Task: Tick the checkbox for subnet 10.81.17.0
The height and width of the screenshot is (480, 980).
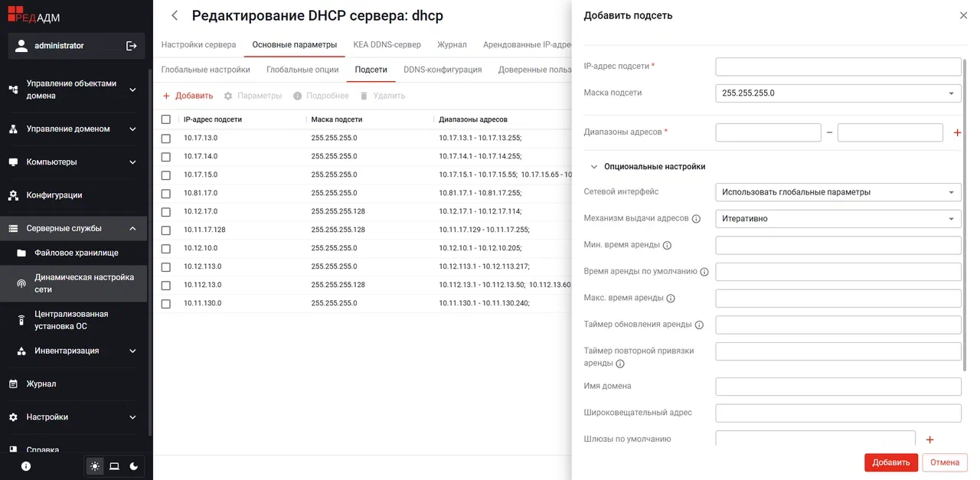Action: click(166, 193)
